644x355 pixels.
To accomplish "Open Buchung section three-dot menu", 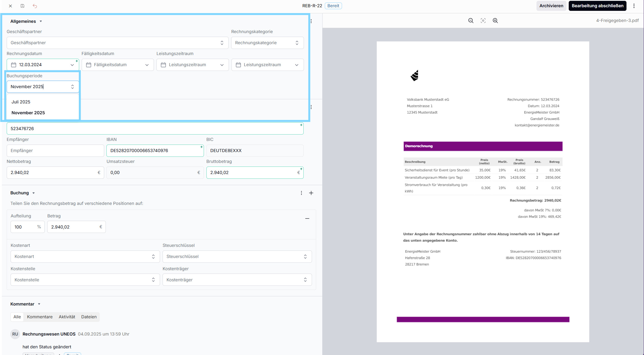I will [x=301, y=193].
